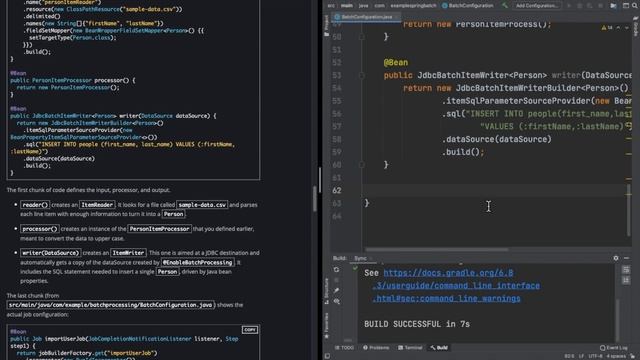This screenshot has height=360, width=640.
Task: Click 'BUILD SUCCESSFUL in 7s' text
Action: (417, 324)
